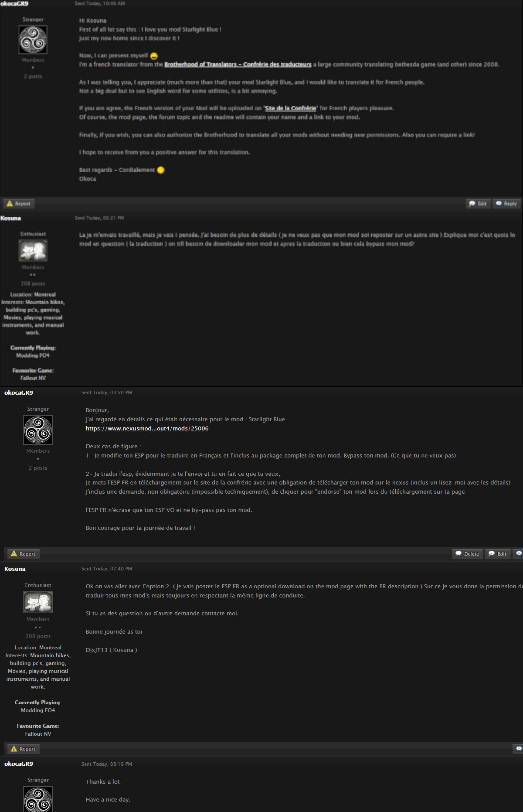
Task: Click Kosuna avatar on 02:21 PM message
Action: [x=33, y=250]
